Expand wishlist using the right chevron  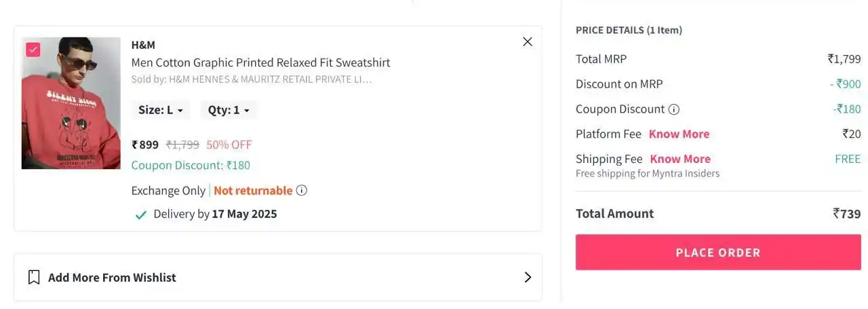528,277
